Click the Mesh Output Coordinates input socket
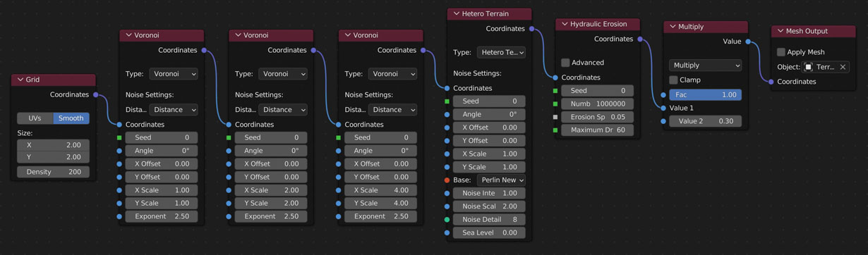This screenshot has height=255, width=868. [x=771, y=82]
